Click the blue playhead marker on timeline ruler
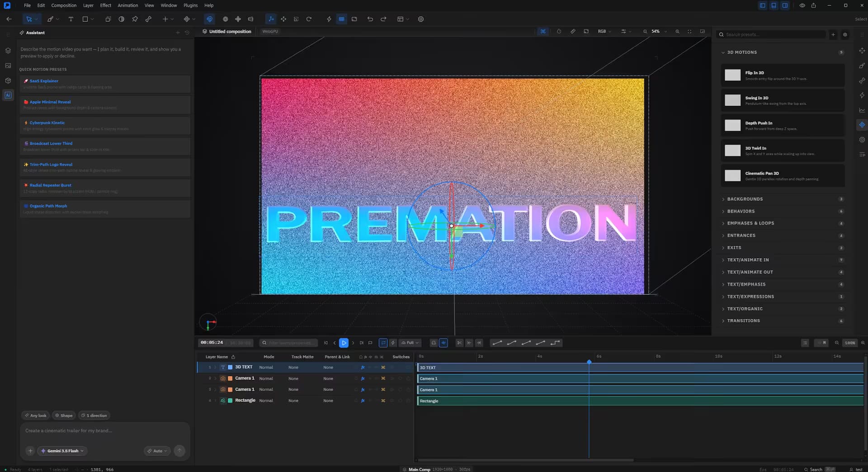The height and width of the screenshot is (472, 868). pos(589,362)
